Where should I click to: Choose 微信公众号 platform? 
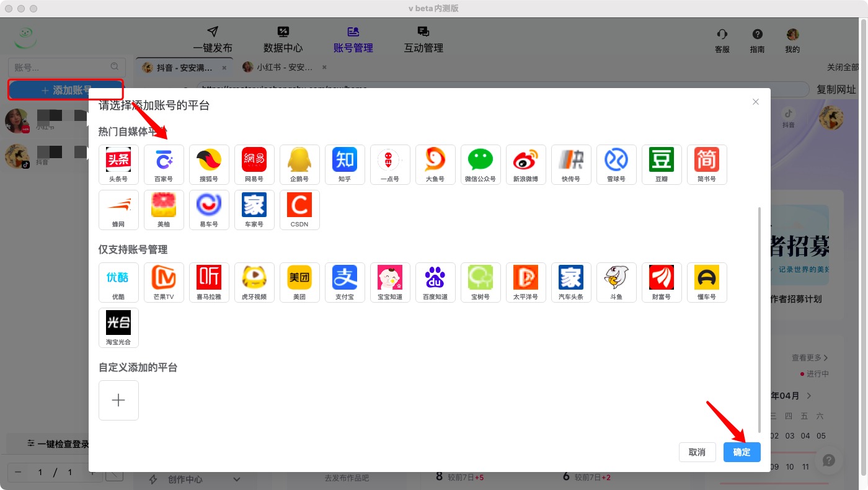click(x=480, y=164)
